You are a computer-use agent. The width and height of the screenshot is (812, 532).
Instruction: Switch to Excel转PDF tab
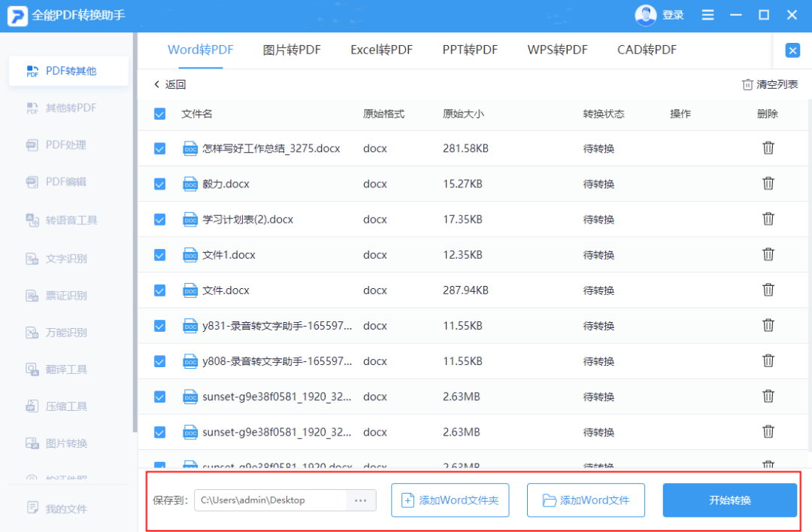click(x=381, y=50)
